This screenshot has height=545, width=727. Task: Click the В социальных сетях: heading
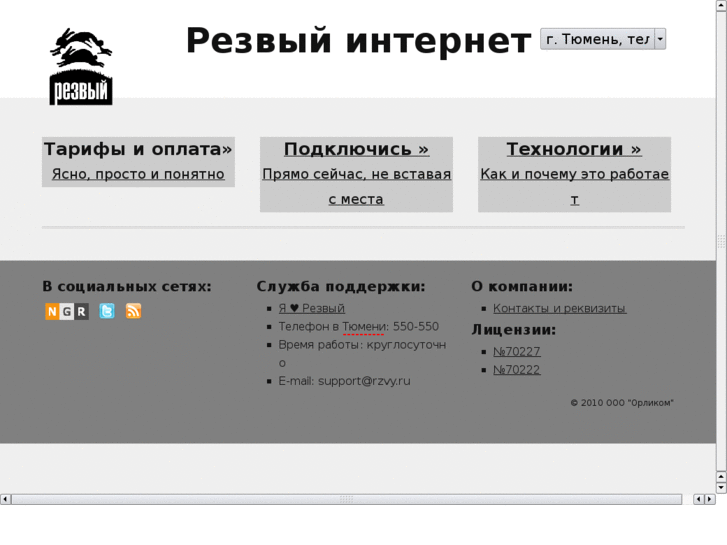point(127,287)
